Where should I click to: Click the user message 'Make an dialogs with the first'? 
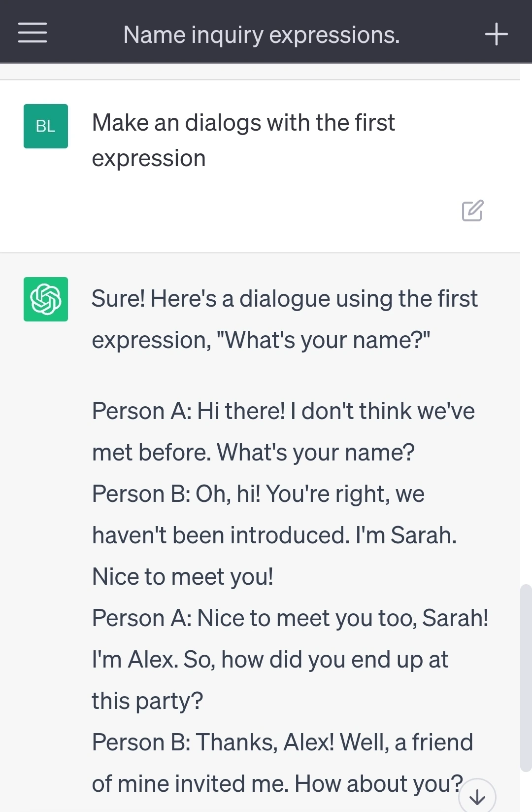(243, 123)
